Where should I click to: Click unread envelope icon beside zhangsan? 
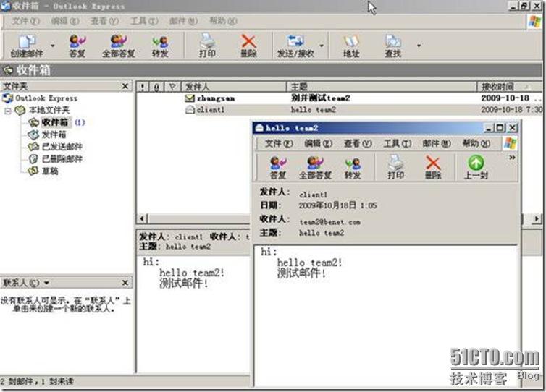click(190, 98)
